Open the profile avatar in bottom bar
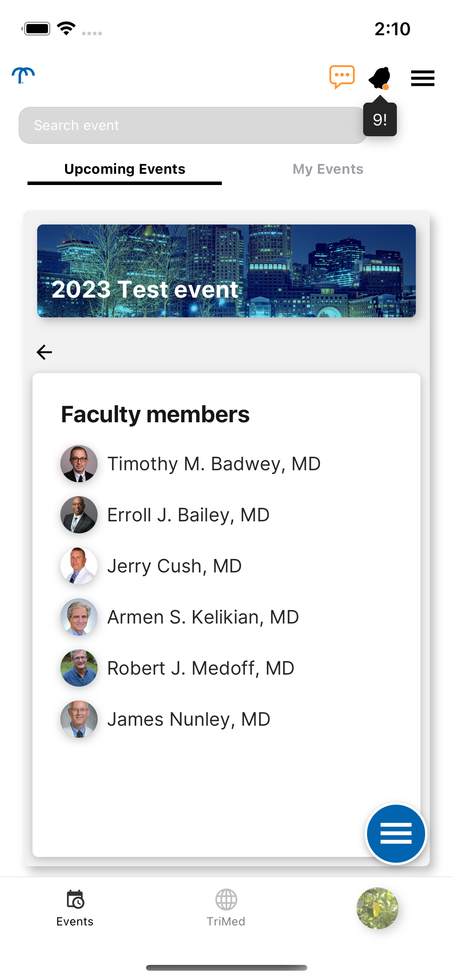Viewport: 453px width, 980px height. point(377,908)
